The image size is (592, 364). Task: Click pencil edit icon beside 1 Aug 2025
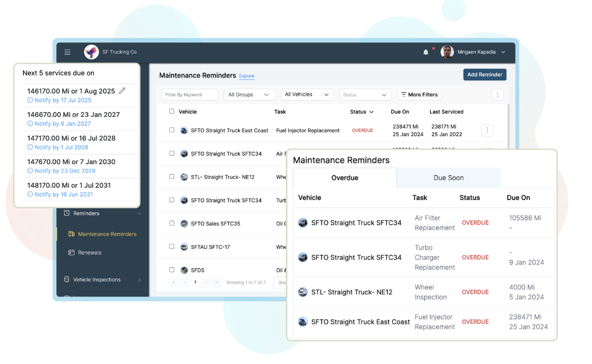[122, 91]
